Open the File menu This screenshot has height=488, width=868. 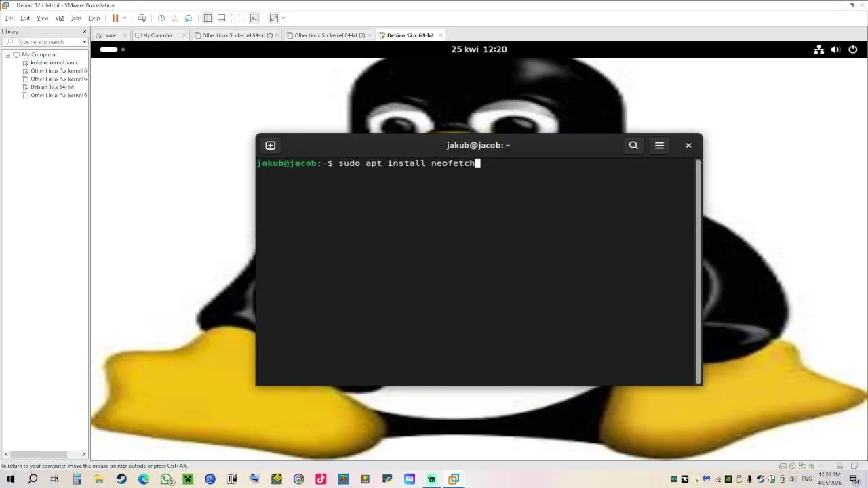pos(9,18)
